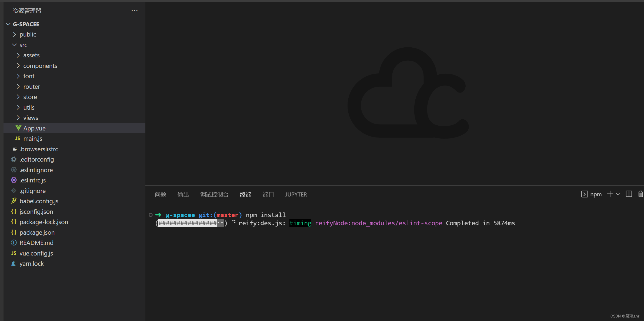The image size is (644, 321).
Task: Click the terminal command status circle
Action: coord(151,215)
